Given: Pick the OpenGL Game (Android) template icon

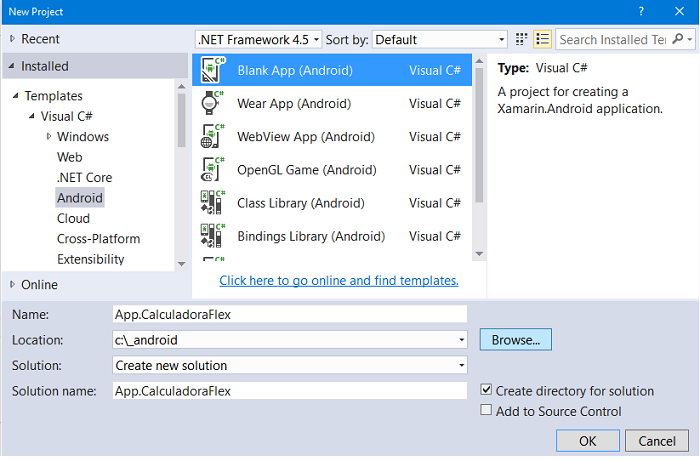Looking at the screenshot, I should (x=212, y=170).
